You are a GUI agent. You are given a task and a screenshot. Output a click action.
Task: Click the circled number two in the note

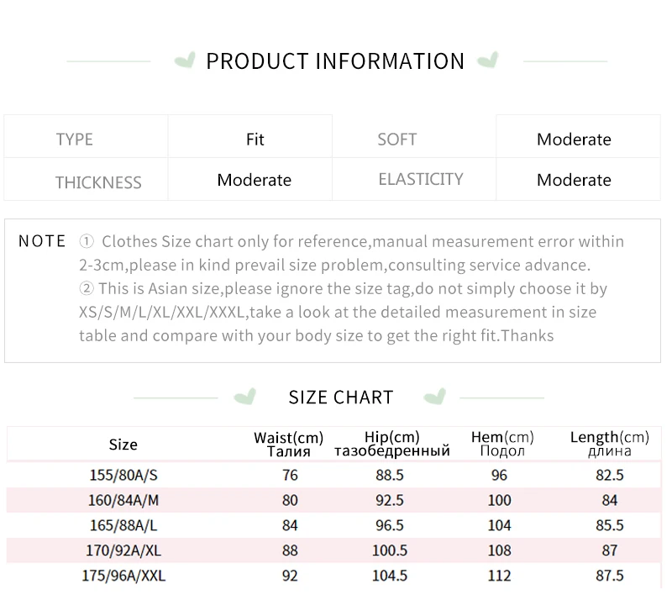coord(87,288)
